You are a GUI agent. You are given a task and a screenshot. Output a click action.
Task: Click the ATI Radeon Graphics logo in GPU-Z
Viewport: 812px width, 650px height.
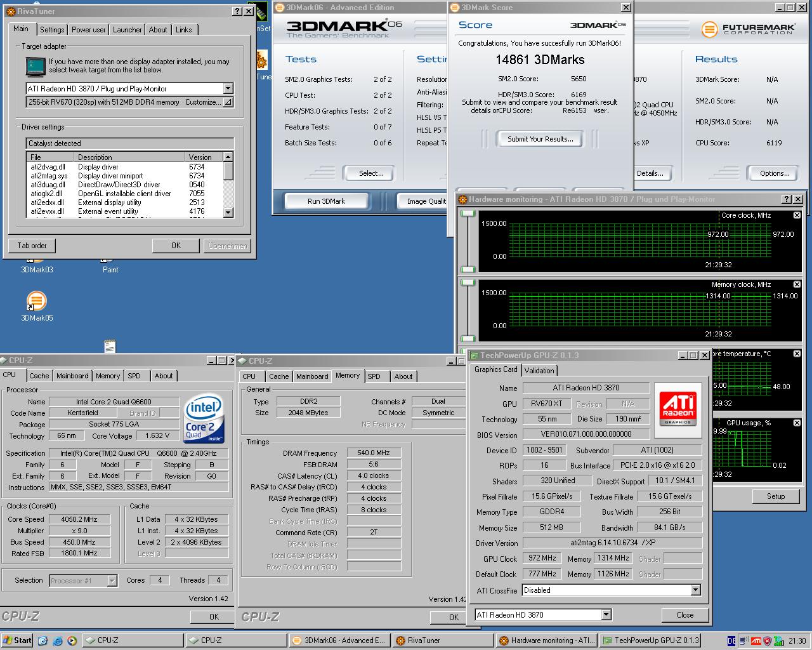pyautogui.click(x=678, y=410)
